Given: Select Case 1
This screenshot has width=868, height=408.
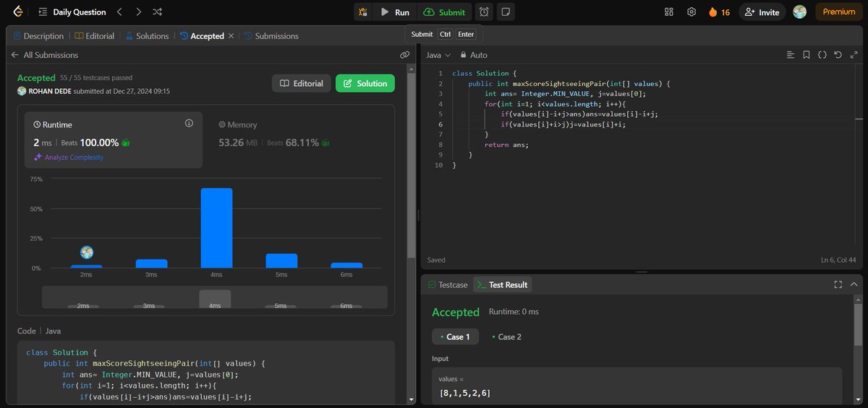Looking at the screenshot, I should click(455, 337).
